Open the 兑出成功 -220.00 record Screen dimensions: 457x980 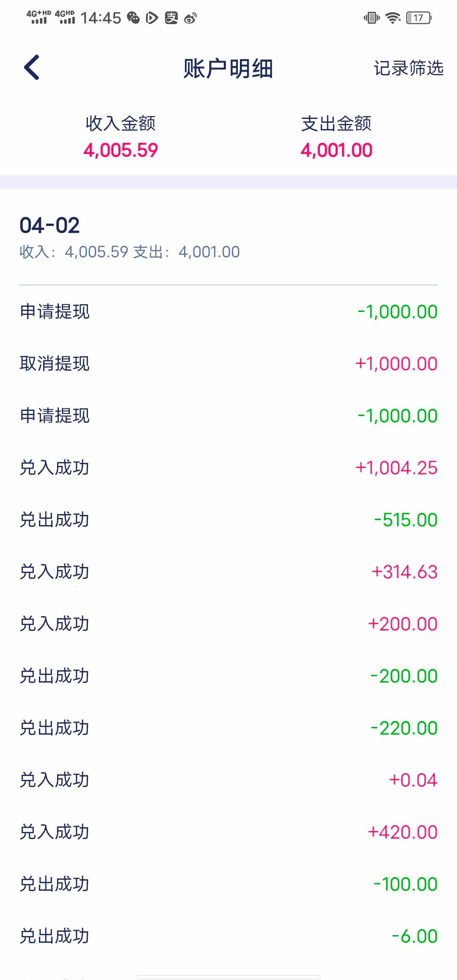(228, 728)
